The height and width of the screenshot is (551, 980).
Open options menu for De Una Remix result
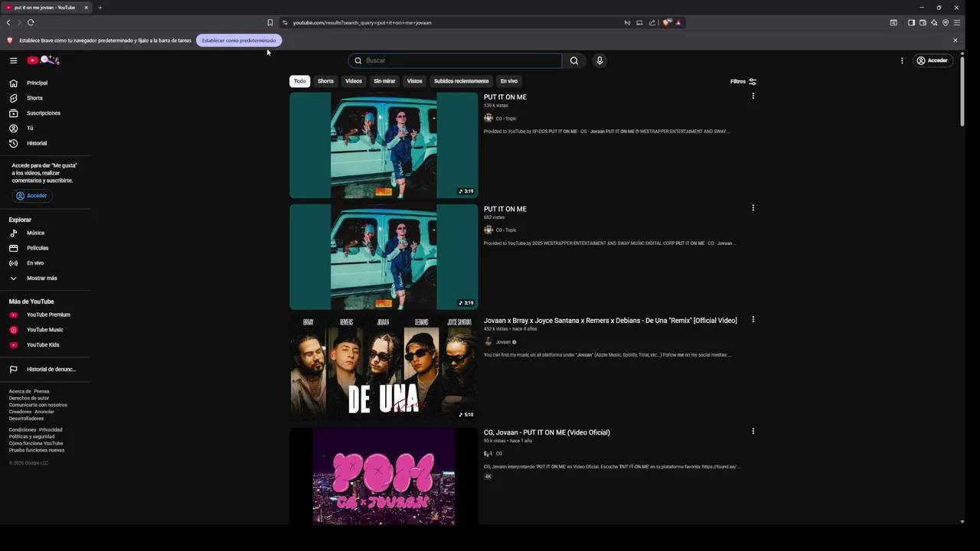pos(753,320)
